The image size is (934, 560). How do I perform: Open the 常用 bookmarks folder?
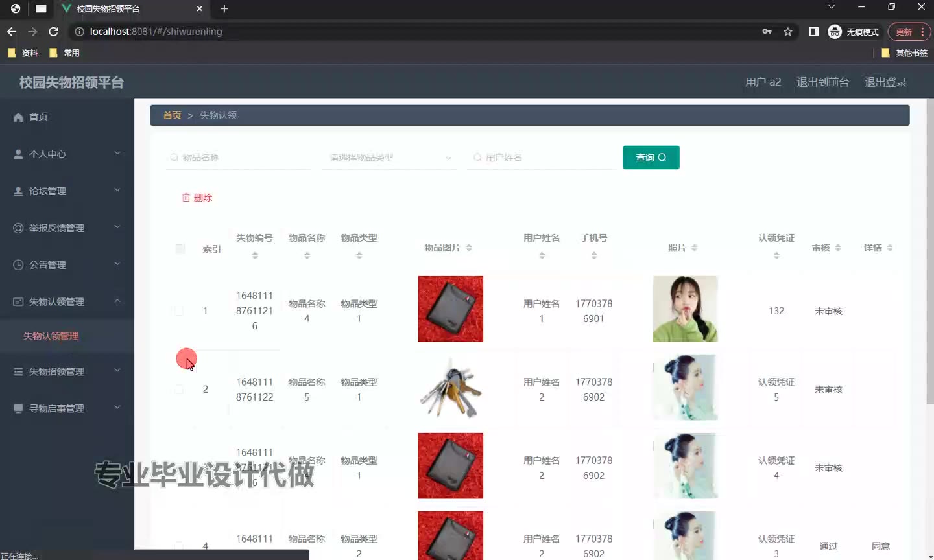click(64, 53)
